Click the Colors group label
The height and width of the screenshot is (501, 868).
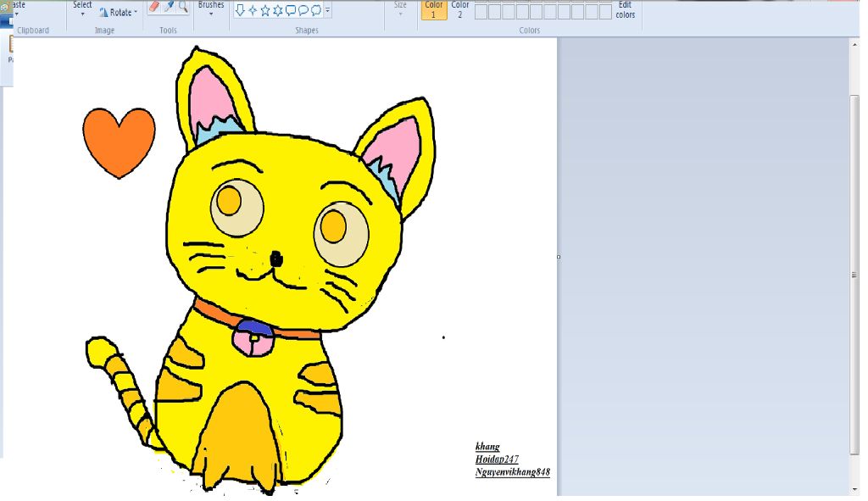pos(529,31)
